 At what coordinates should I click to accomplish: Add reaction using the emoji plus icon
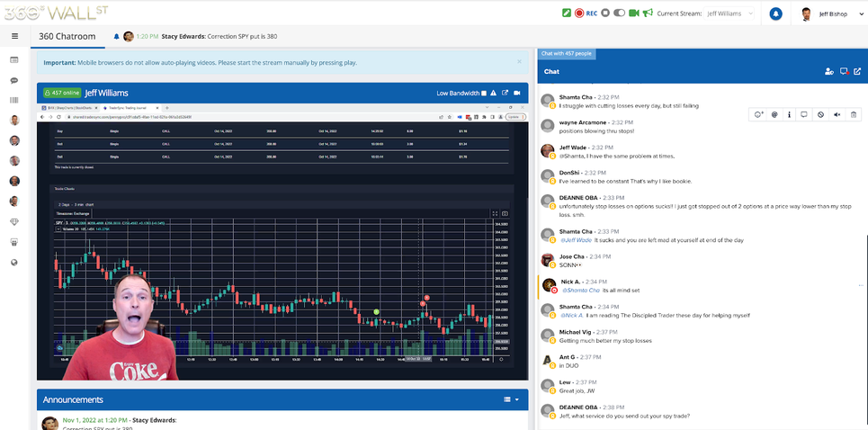759,114
